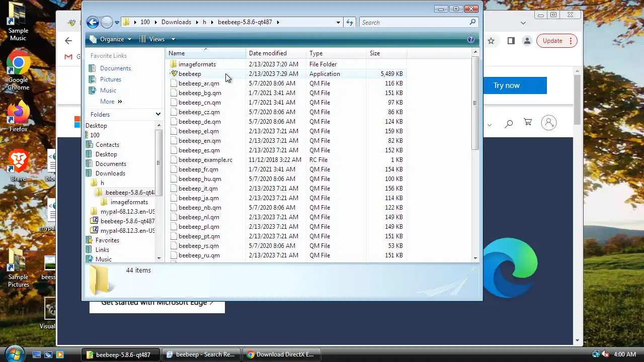Screen dimensions: 644x362
Task: Open Documents favorite link
Action: coord(115,68)
